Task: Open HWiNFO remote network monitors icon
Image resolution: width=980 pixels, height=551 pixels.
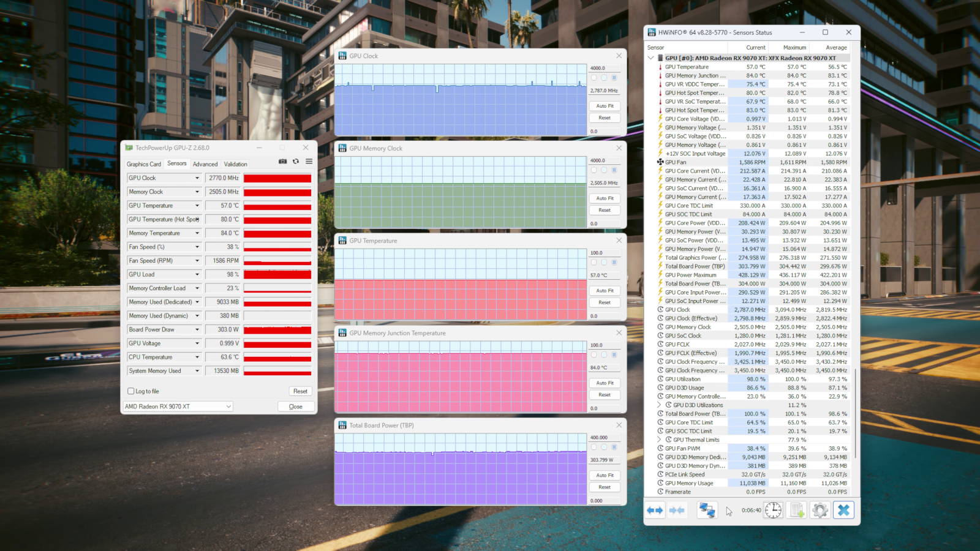Action: (707, 510)
